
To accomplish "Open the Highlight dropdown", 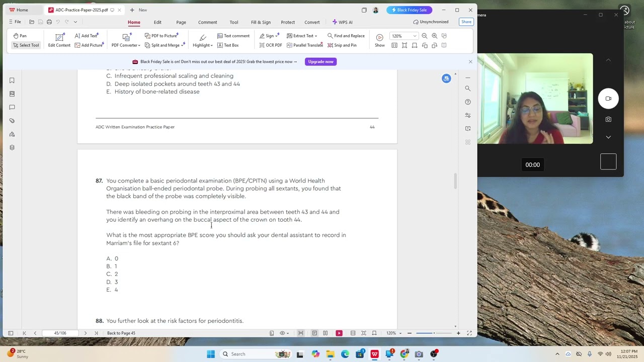I will point(203,40).
